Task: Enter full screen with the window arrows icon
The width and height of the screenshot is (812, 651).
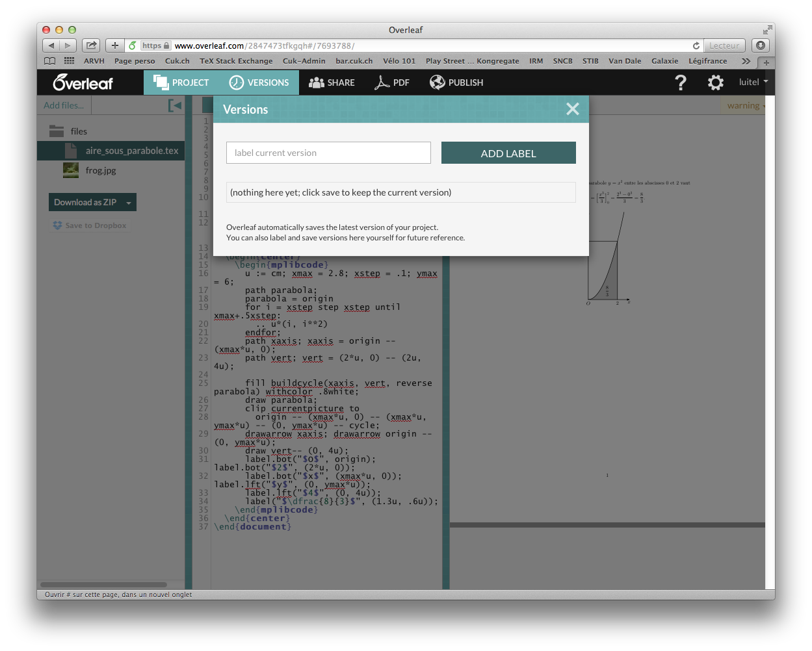Action: 768,30
